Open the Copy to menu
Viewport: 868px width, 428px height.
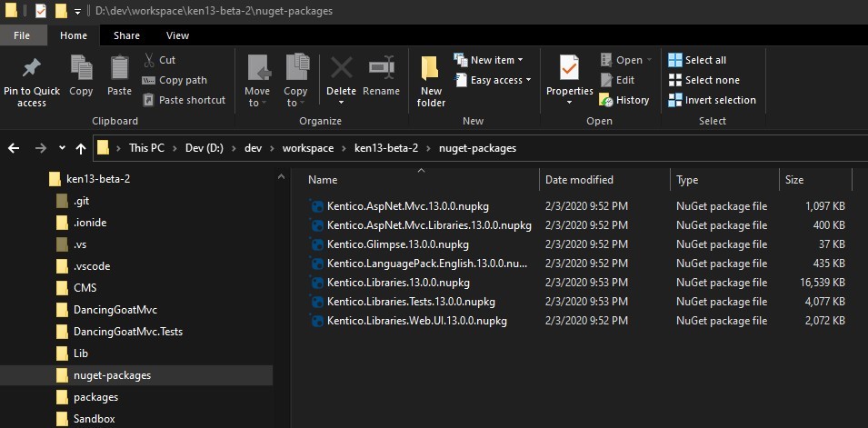(295, 81)
